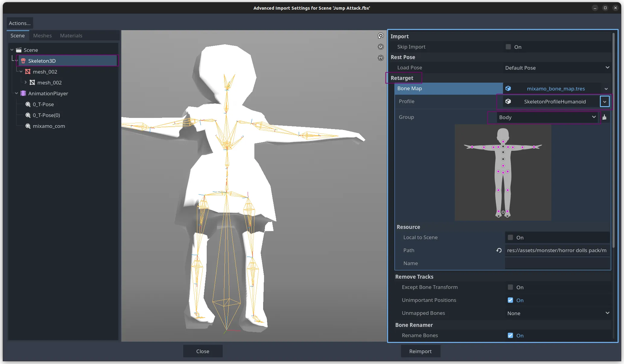Click the viewport rotate-light icon
Image resolution: width=624 pixels, height=364 pixels.
[381, 36]
